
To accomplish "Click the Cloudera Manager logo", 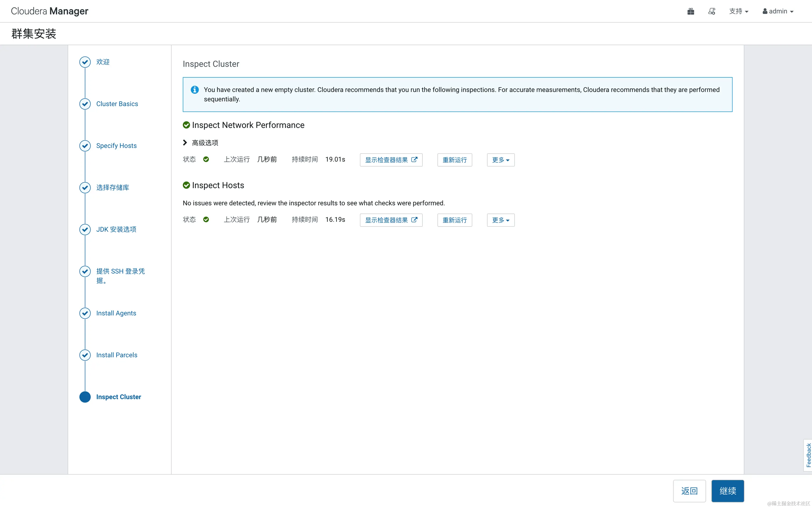I will 49,11.
